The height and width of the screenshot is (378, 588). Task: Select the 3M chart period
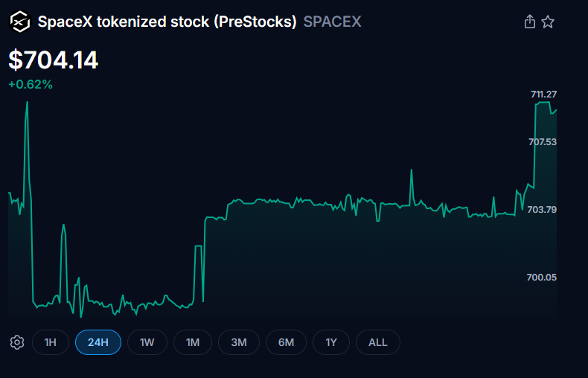[239, 342]
